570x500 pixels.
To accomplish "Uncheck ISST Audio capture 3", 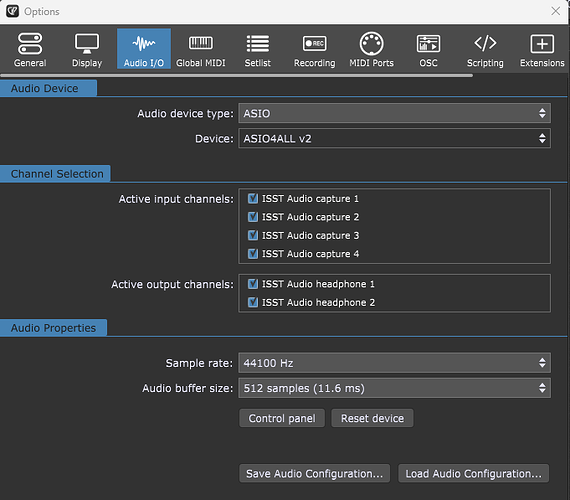I will 253,235.
